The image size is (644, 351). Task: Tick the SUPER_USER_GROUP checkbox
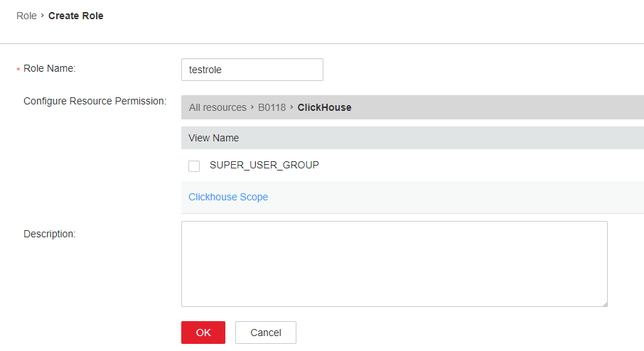click(194, 166)
